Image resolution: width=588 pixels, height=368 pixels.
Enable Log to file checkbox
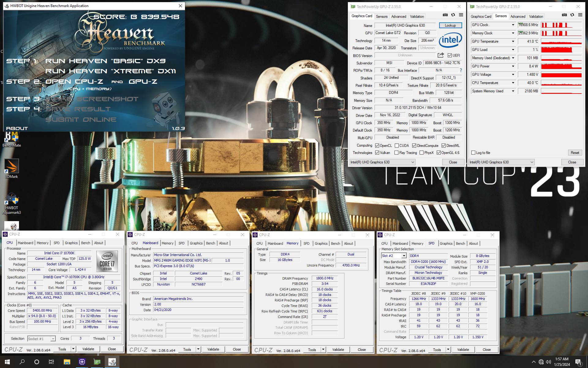tap(473, 153)
